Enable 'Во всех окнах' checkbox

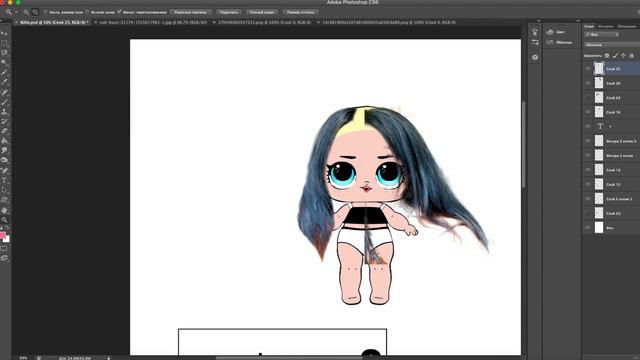coord(87,12)
